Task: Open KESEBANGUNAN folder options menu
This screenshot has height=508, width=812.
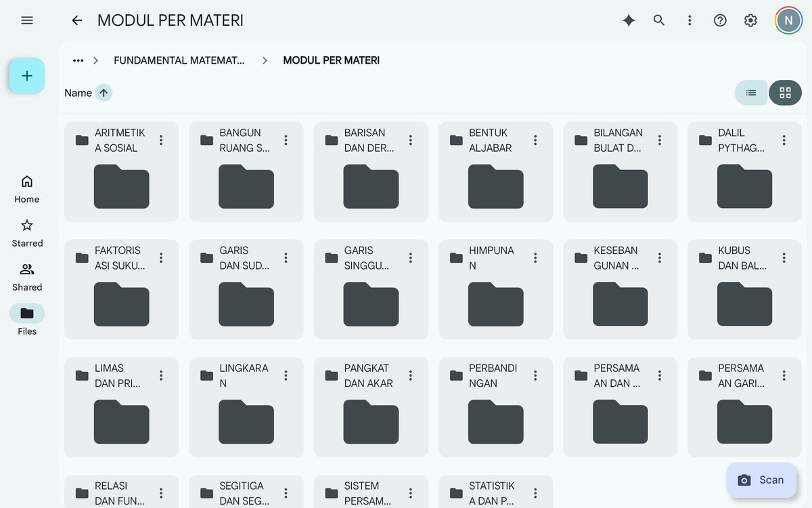Action: (x=660, y=258)
